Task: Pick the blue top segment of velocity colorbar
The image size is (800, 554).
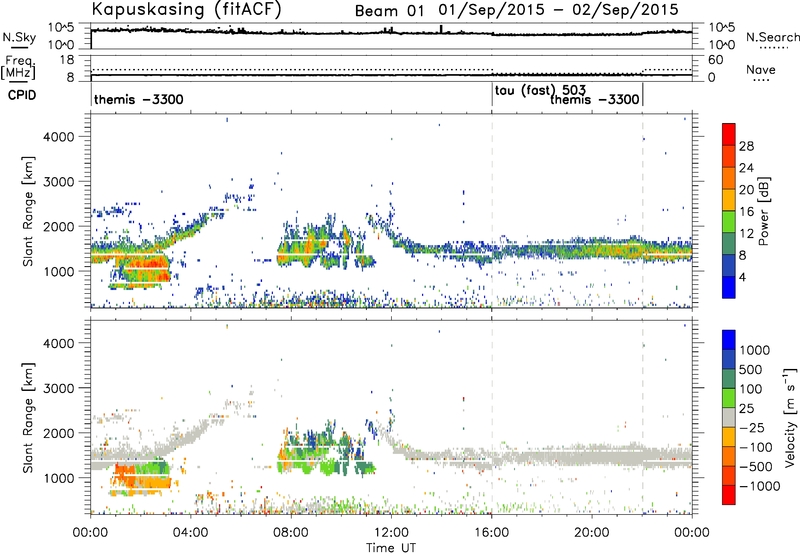Action: (729, 340)
